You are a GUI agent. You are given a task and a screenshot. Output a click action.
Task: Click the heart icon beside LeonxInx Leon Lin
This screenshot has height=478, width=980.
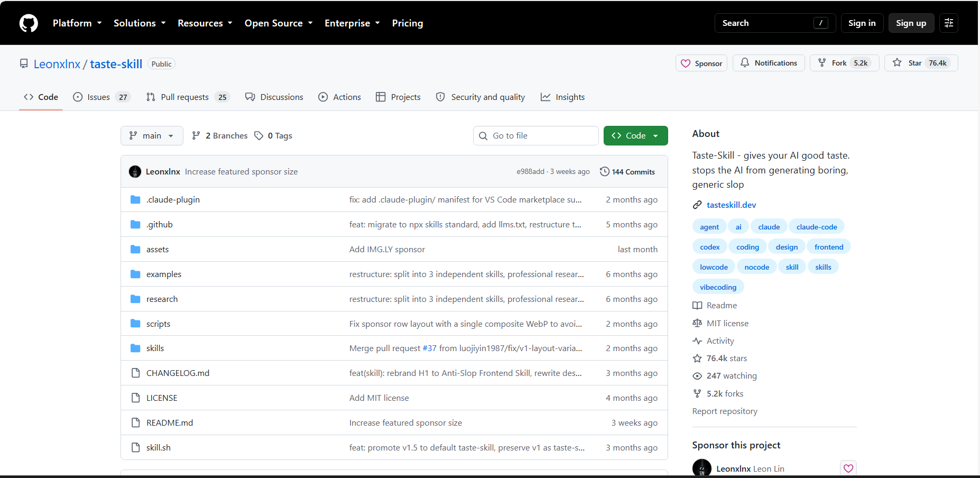pos(848,468)
